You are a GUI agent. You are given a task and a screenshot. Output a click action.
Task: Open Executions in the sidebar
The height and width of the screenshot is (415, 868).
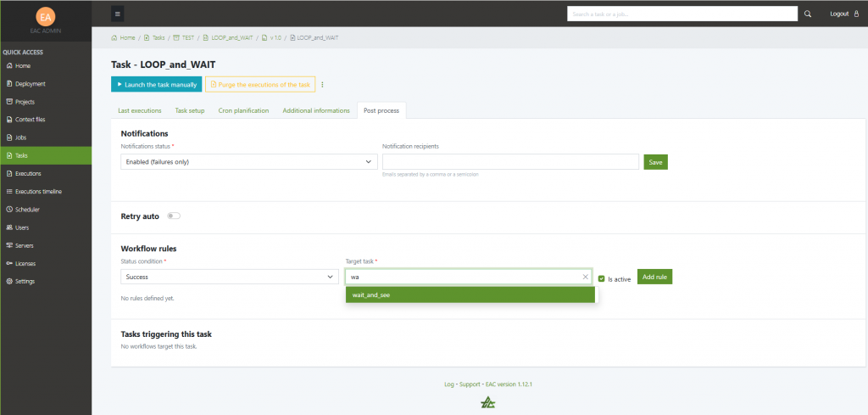tap(46, 173)
